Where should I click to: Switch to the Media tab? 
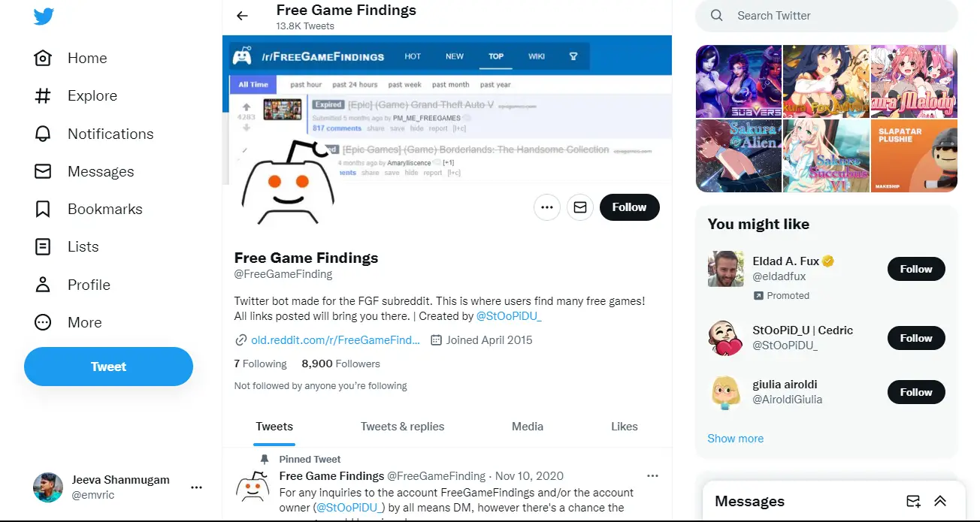(528, 427)
